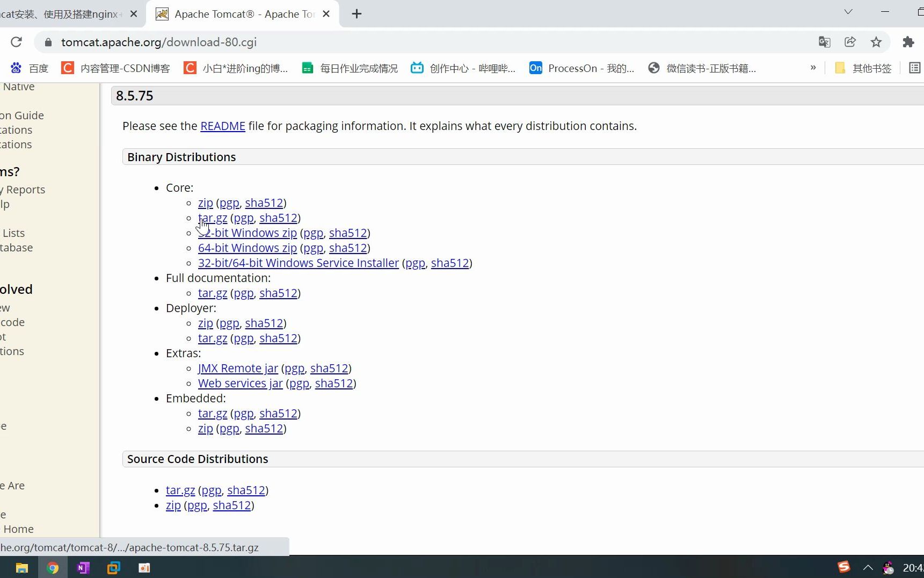
Task: Open the 创作中心 bilibili bookmark
Action: [x=463, y=68]
